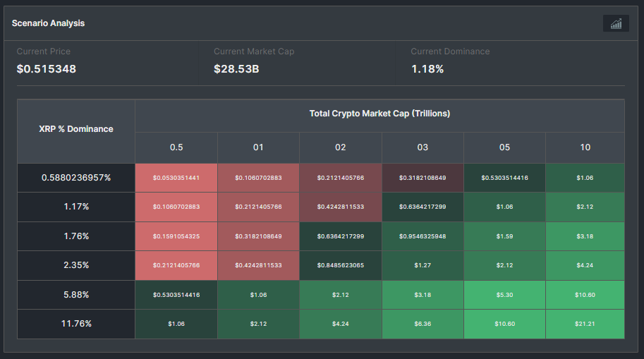
Task: Click the $6.36 price cell
Action: [423, 324]
